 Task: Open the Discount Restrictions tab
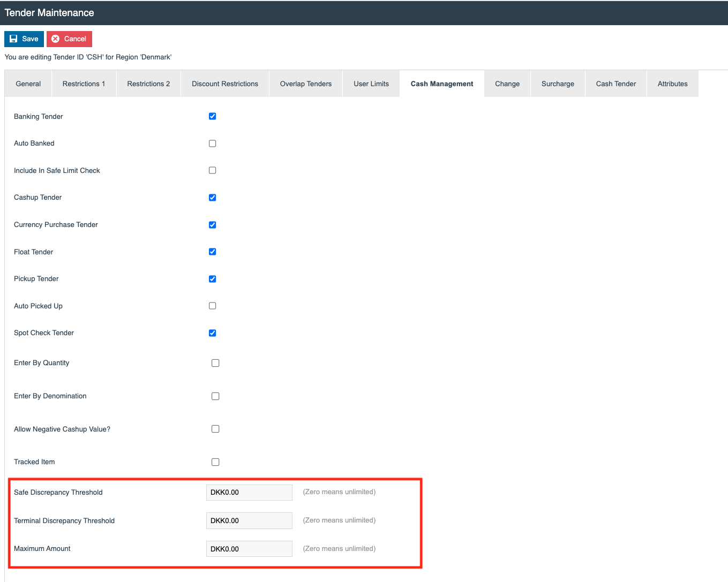click(225, 84)
